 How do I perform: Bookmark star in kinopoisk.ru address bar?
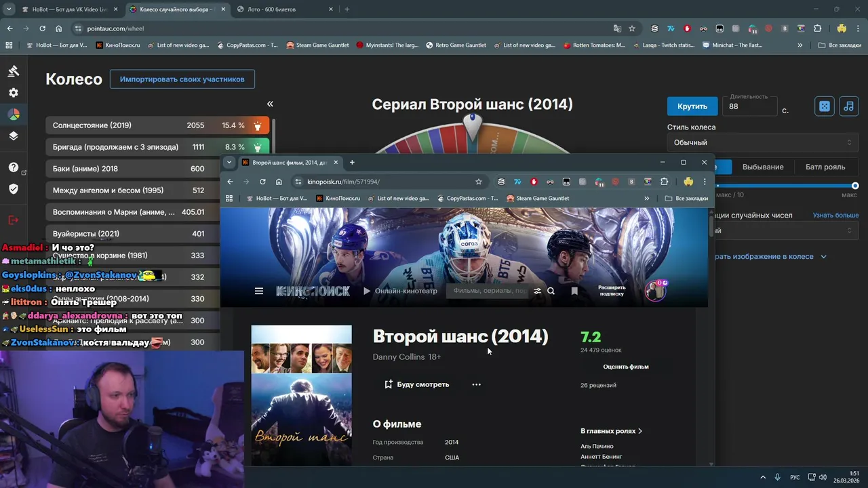click(x=479, y=182)
